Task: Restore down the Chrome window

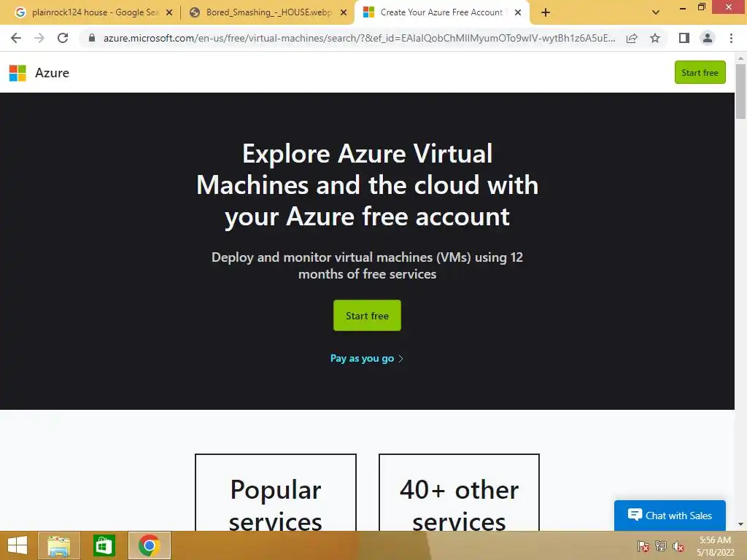Action: (x=701, y=7)
